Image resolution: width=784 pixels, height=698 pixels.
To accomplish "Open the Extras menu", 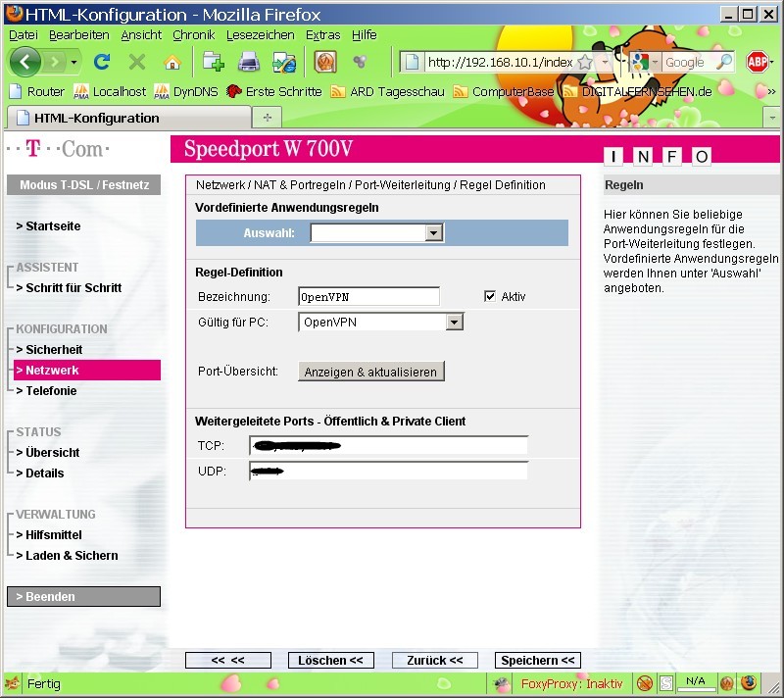I will 322,35.
